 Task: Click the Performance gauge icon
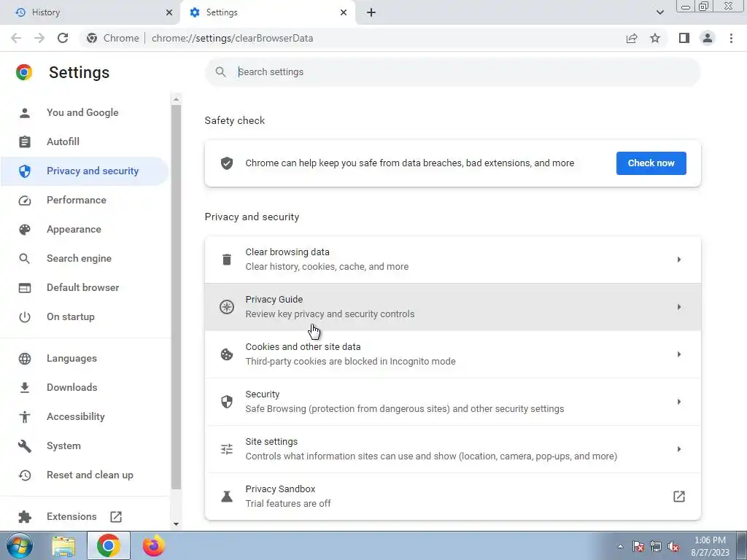pyautogui.click(x=25, y=201)
